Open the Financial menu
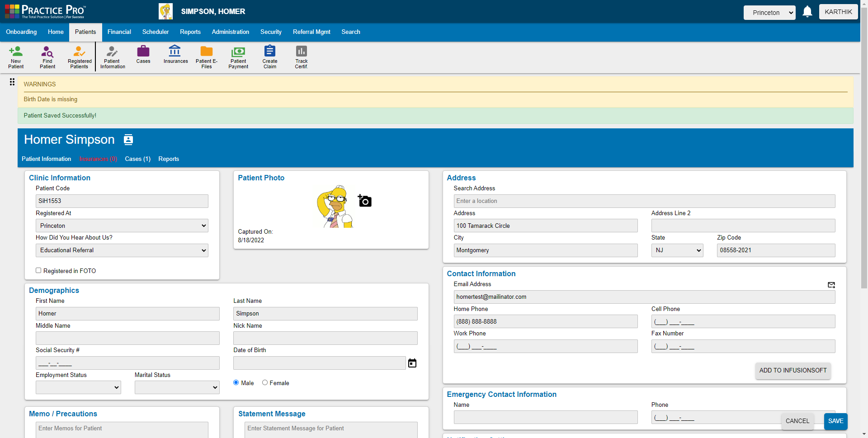The width and height of the screenshot is (868, 438). pos(119,32)
